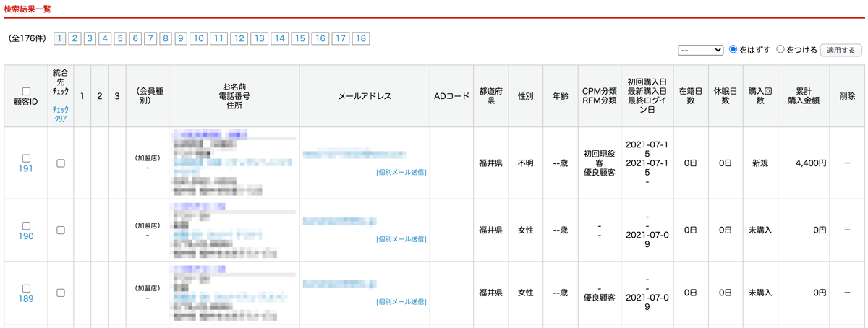The image size is (868, 328).
Task: Go to results page 15
Action: (299, 38)
